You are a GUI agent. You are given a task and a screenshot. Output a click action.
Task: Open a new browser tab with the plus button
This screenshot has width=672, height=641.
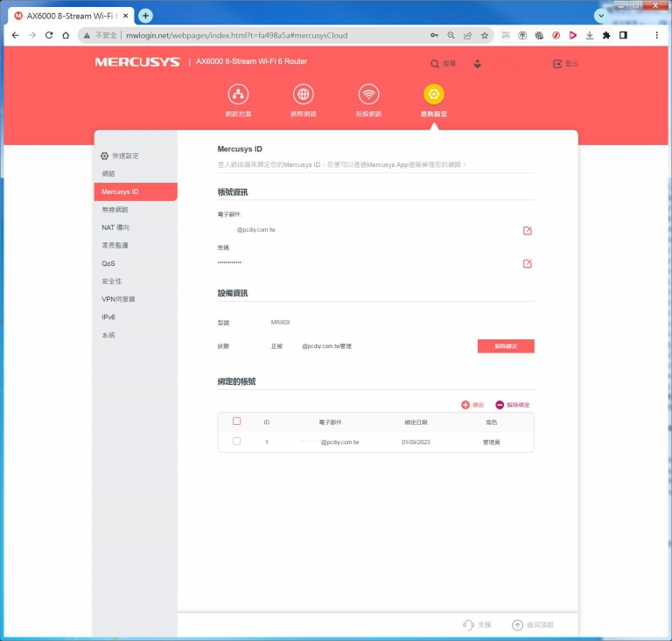[x=146, y=16]
